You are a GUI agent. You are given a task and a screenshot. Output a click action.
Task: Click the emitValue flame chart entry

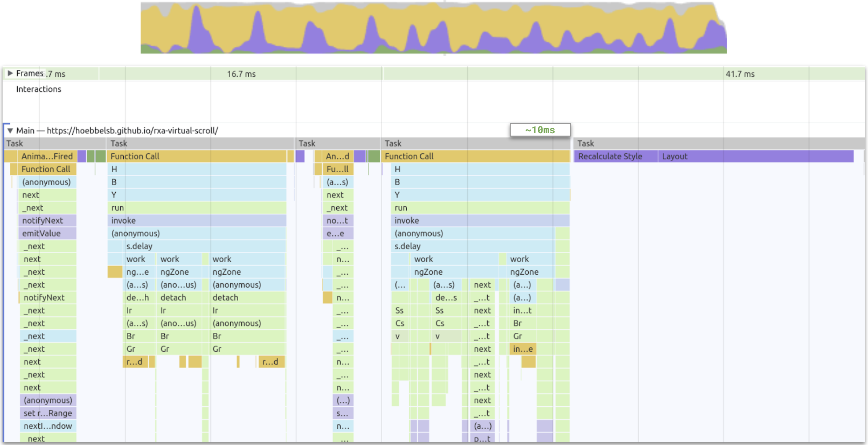click(x=47, y=233)
